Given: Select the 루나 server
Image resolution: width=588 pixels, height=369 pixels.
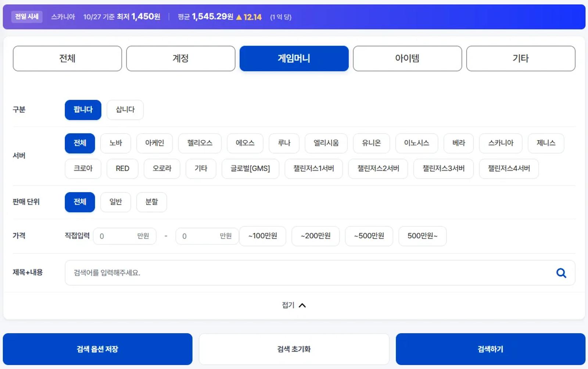Looking at the screenshot, I should click(284, 143).
